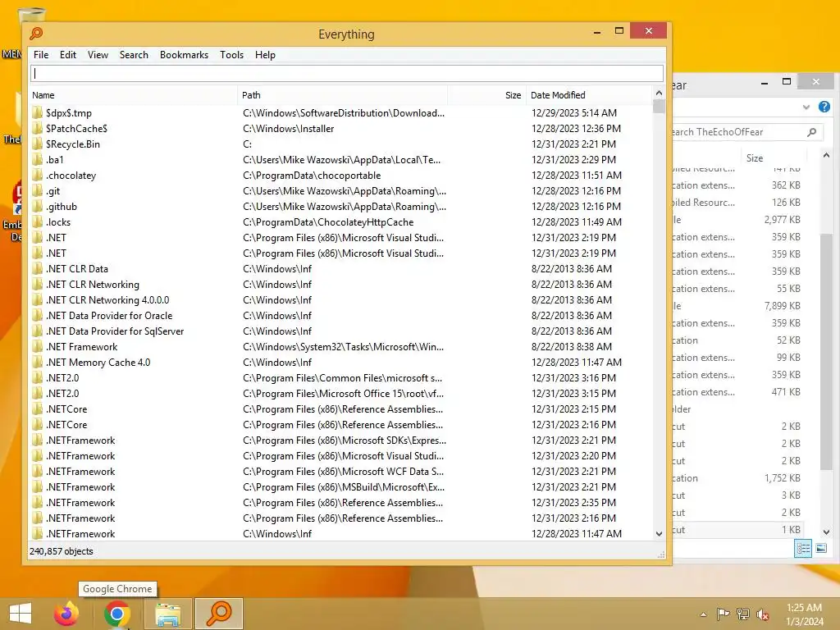The image size is (840, 630).
Task: Click date 8/22/2013 8:38 AM
Action: (572, 347)
